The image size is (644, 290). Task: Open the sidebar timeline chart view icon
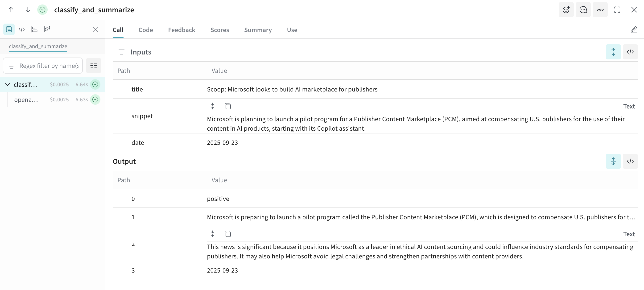click(x=34, y=29)
